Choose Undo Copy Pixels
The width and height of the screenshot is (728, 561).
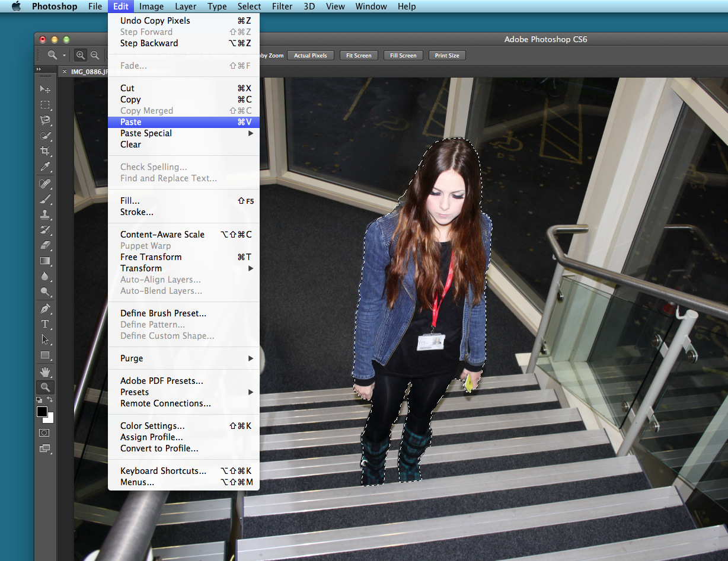[184, 21]
